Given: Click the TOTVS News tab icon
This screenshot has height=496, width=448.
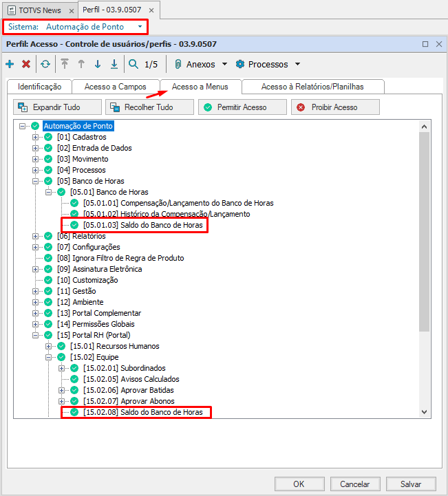Looking at the screenshot, I should click(12, 10).
